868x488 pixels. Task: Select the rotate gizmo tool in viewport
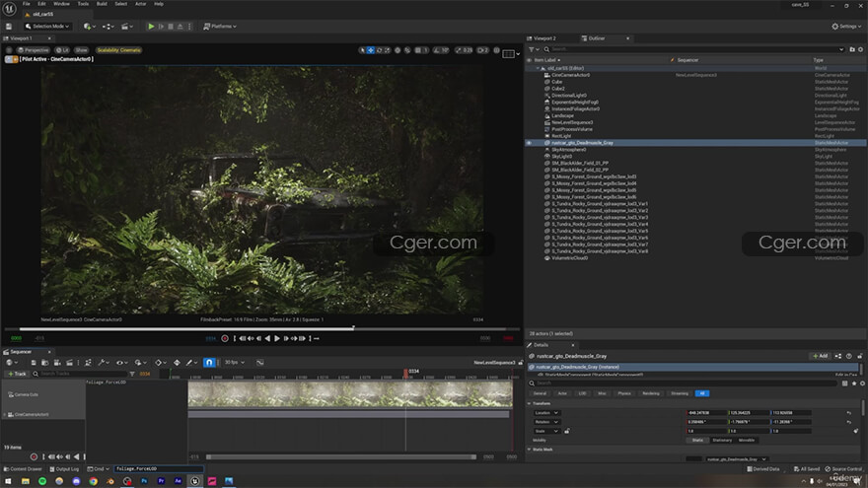coord(379,50)
